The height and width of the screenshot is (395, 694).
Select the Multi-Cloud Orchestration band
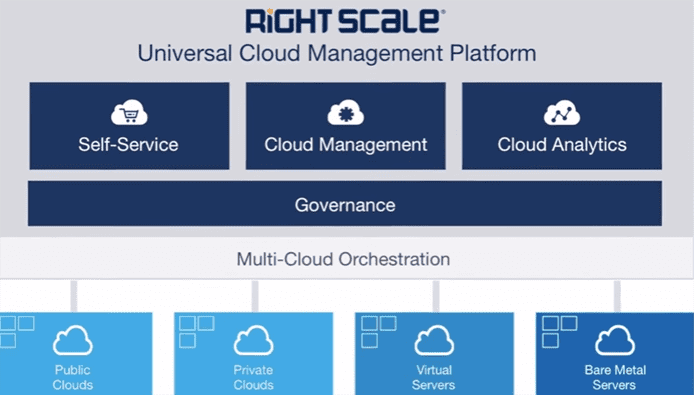pos(347,259)
